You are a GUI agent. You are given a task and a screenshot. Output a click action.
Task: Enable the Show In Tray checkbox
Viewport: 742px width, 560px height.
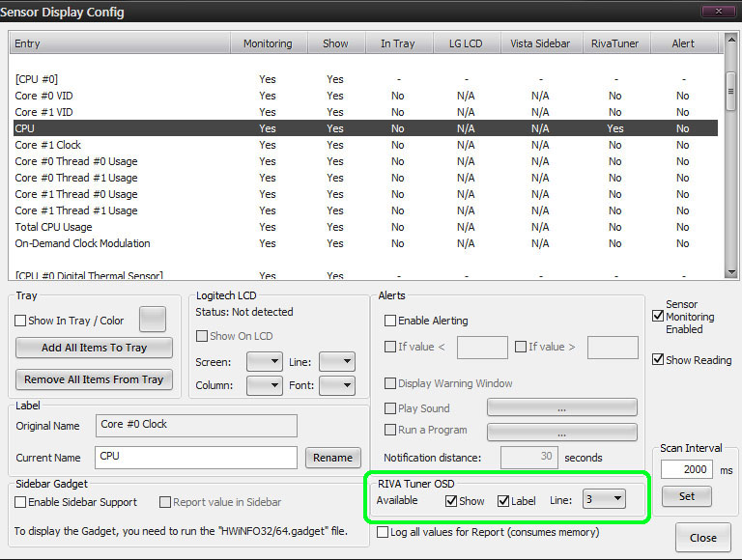point(21,321)
